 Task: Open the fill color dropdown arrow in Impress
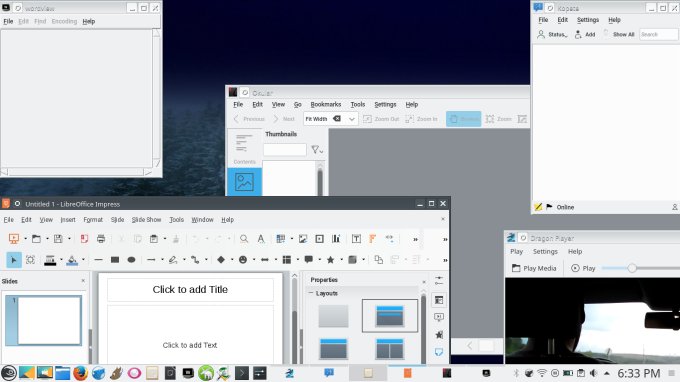pyautogui.click(x=83, y=260)
